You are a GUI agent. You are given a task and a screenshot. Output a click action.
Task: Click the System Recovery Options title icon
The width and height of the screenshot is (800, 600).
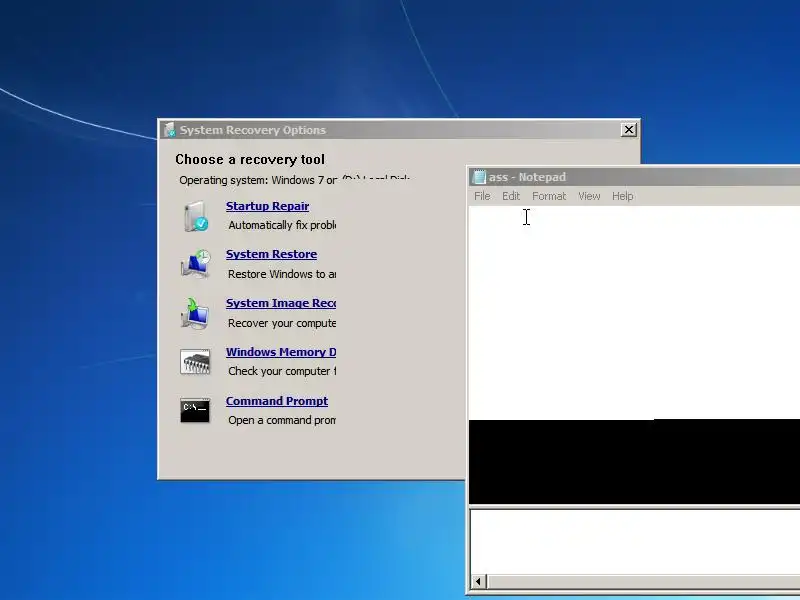tap(170, 130)
